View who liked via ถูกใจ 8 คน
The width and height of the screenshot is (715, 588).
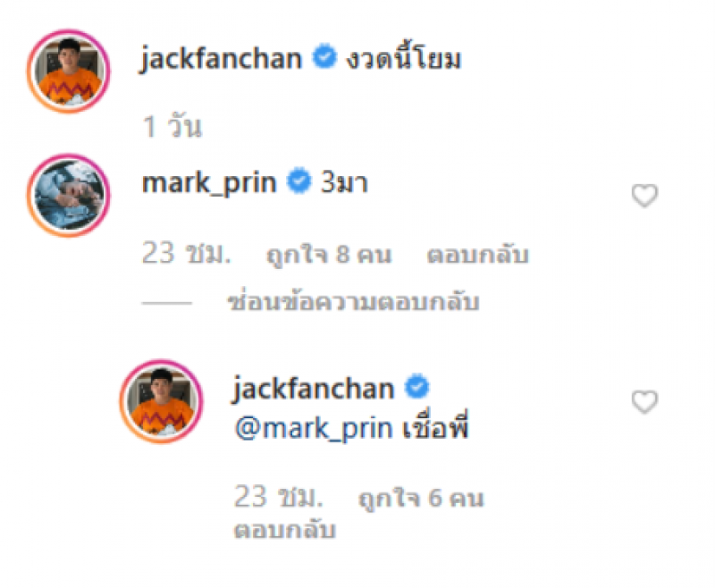pos(329,255)
